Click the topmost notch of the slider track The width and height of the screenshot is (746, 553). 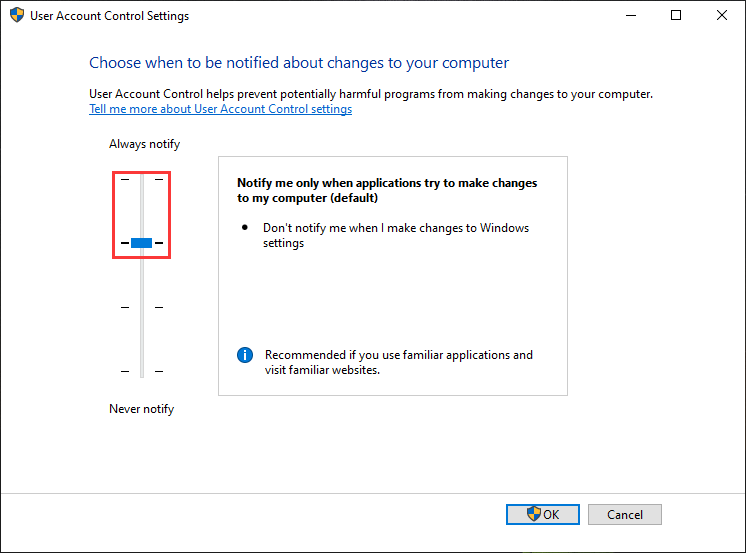click(141, 180)
